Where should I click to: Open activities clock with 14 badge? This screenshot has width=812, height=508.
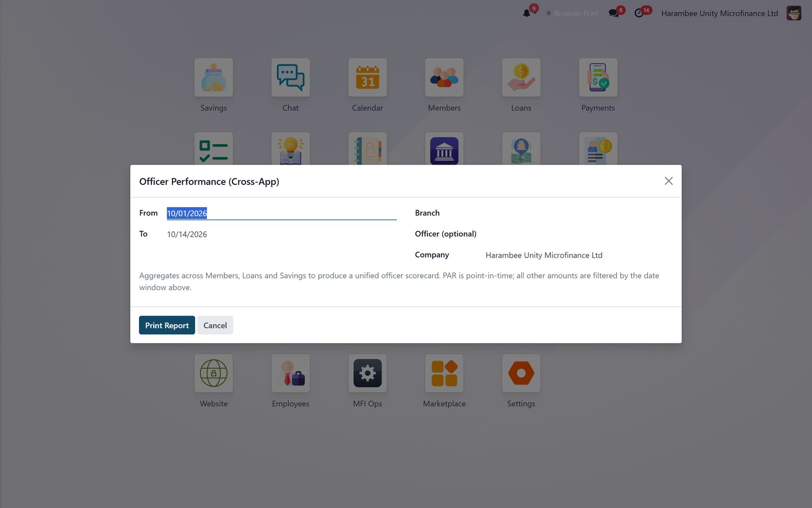coord(639,13)
